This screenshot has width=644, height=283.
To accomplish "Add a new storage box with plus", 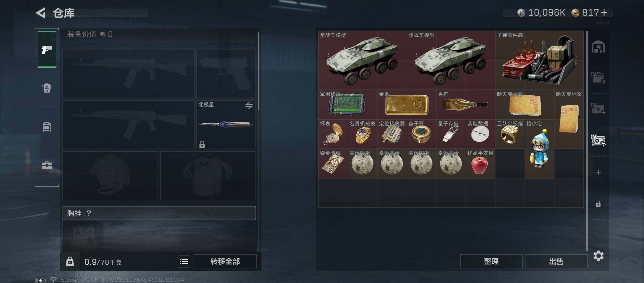I will 598,172.
